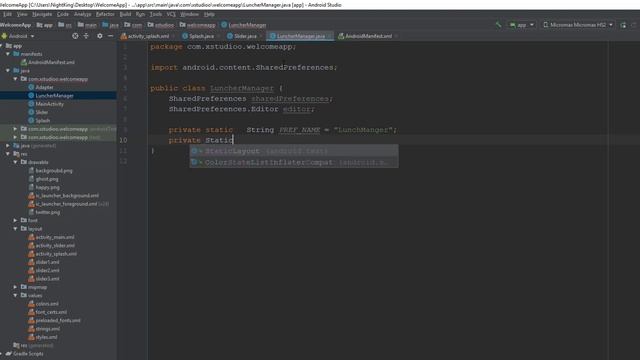
Task: Open the View menu
Action: (x=22, y=14)
